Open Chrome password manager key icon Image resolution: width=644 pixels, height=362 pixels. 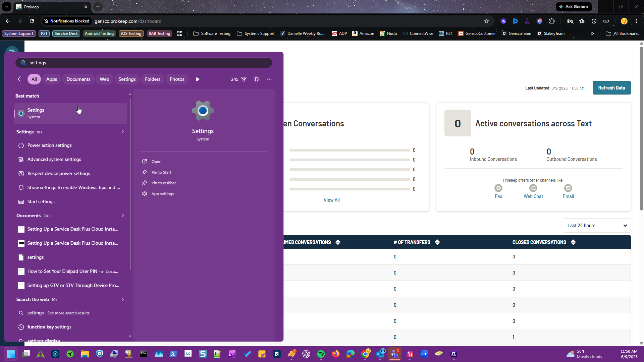pyautogui.click(x=570, y=21)
